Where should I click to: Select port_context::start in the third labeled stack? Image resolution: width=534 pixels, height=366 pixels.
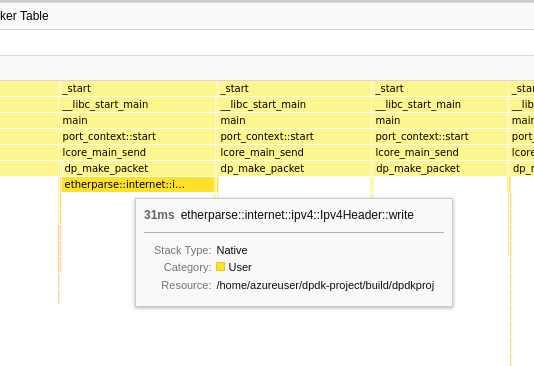(x=440, y=136)
